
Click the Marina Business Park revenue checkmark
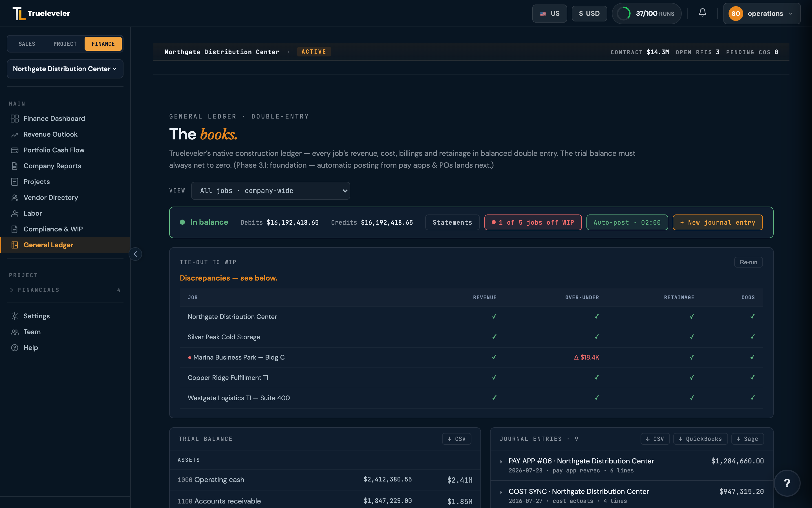(x=494, y=358)
